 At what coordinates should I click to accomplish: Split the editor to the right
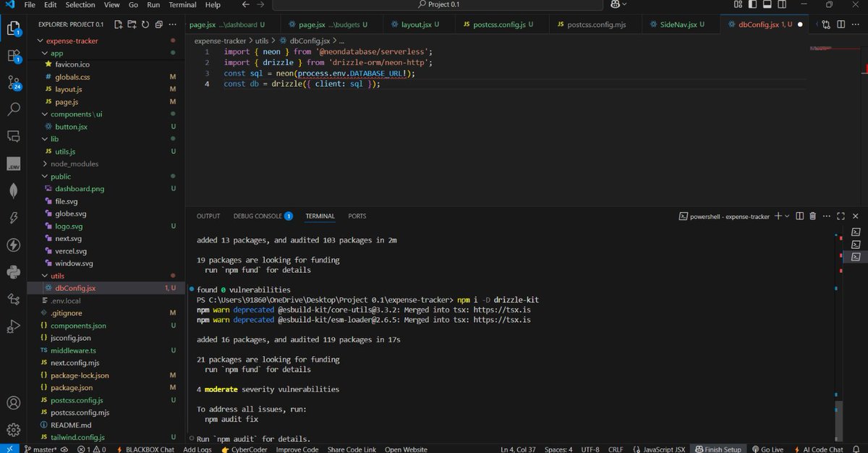pyautogui.click(x=841, y=25)
